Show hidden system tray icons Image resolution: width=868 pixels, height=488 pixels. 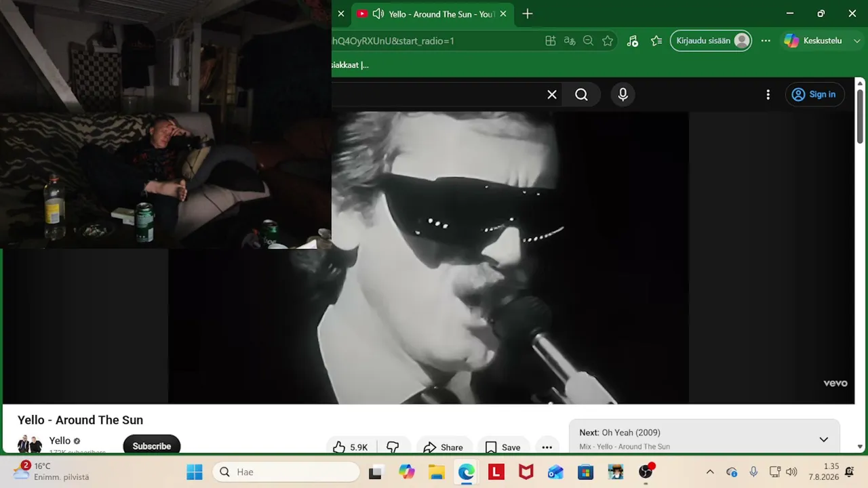pos(710,472)
